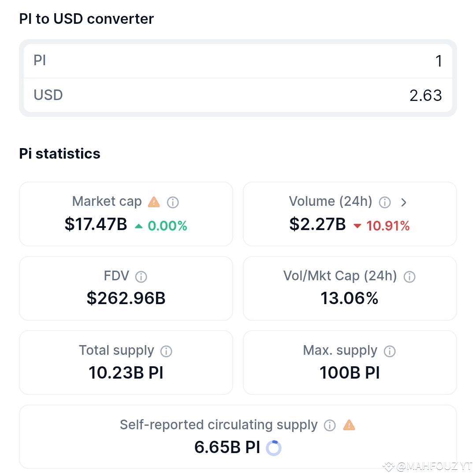Expand Volume (24h) details with chevron arrow

coord(403,202)
